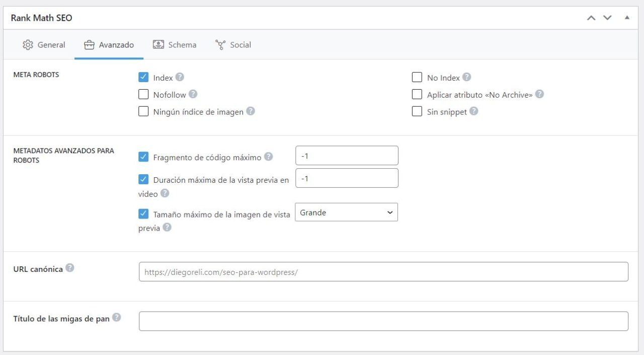Uncheck the Index checkbox
644x355 pixels.
point(143,77)
